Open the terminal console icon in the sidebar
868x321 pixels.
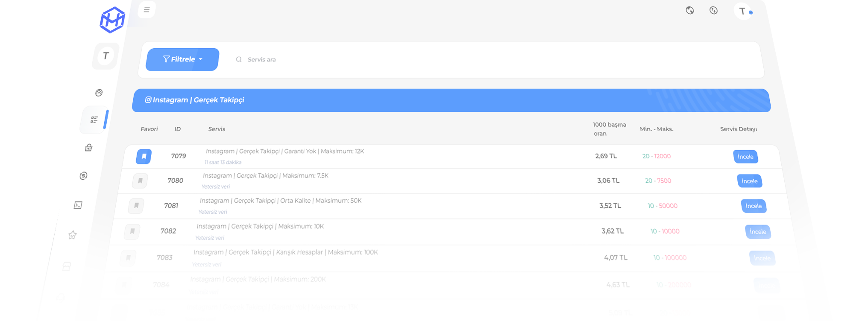click(78, 205)
